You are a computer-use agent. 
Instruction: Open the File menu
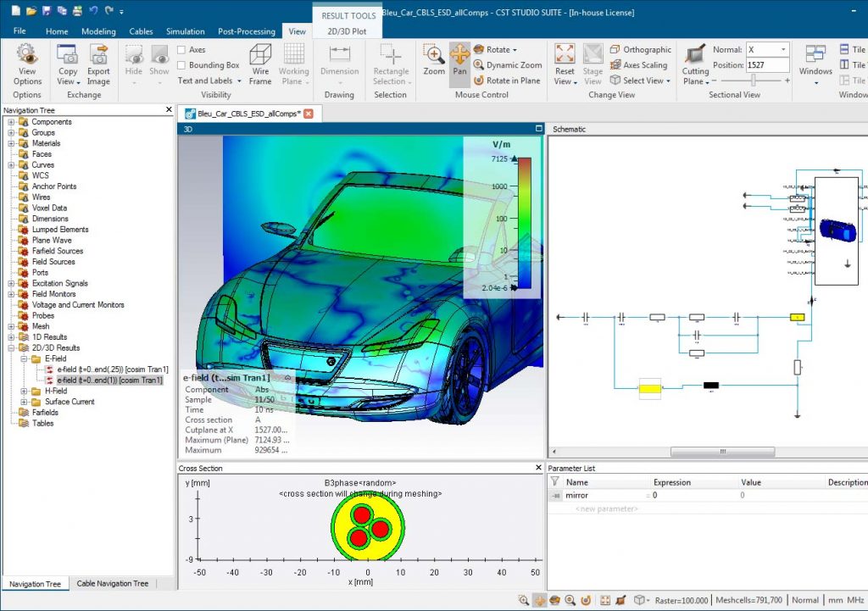pos(19,31)
